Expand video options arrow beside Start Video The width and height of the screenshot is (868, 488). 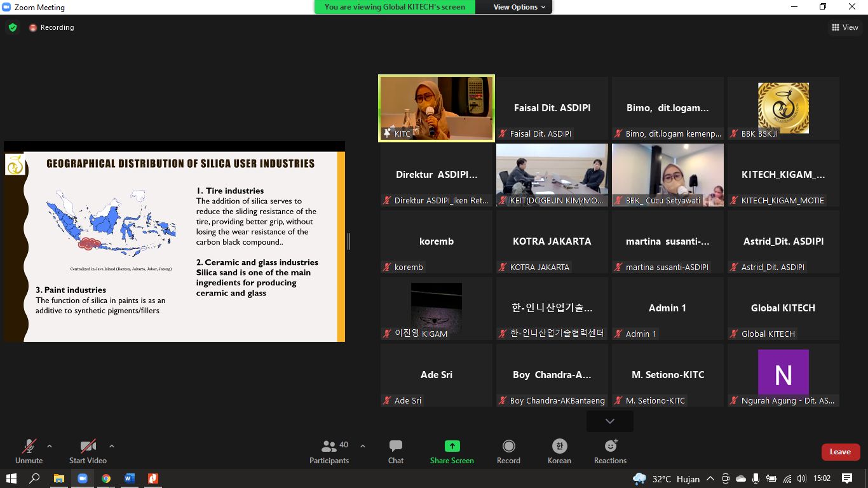tap(112, 446)
